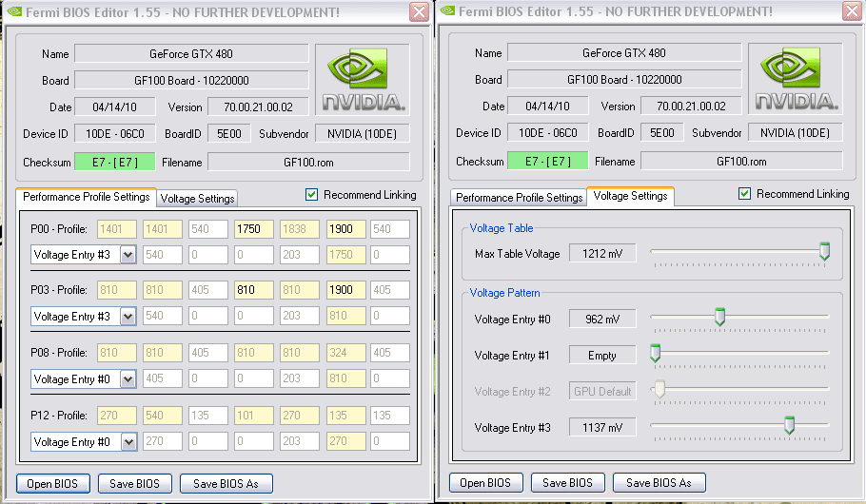Click Date 04/14/10 field in left window
This screenshot has width=866, height=504.
pyautogui.click(x=115, y=107)
